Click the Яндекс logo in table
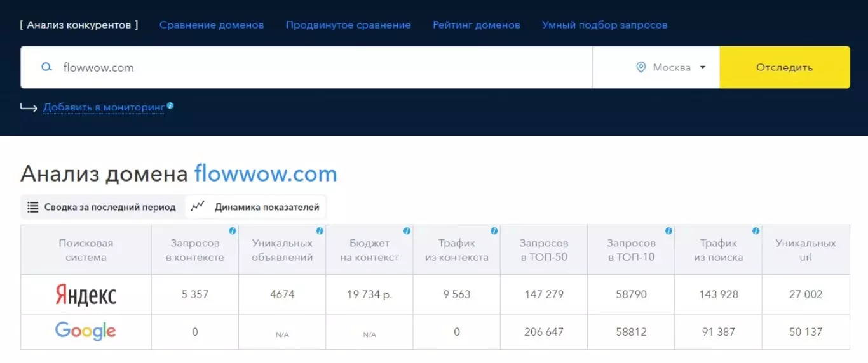 point(86,294)
